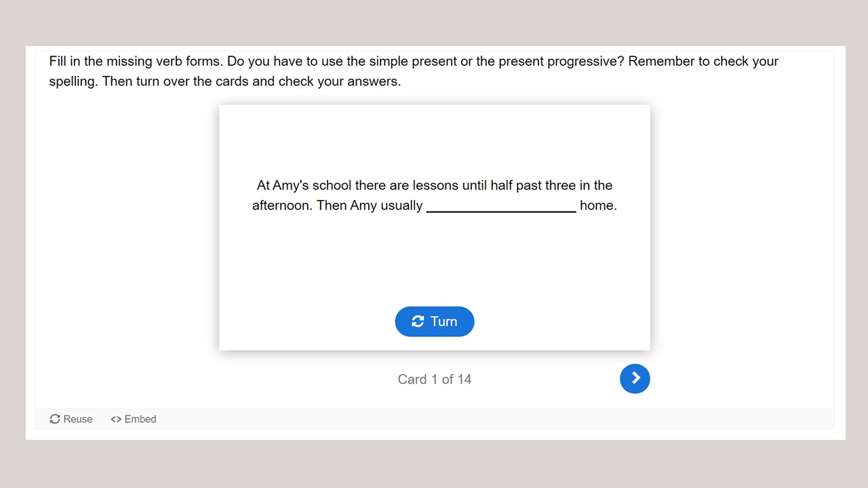868x488 pixels.
Task: Click the Turn button on the card
Action: 434,321
